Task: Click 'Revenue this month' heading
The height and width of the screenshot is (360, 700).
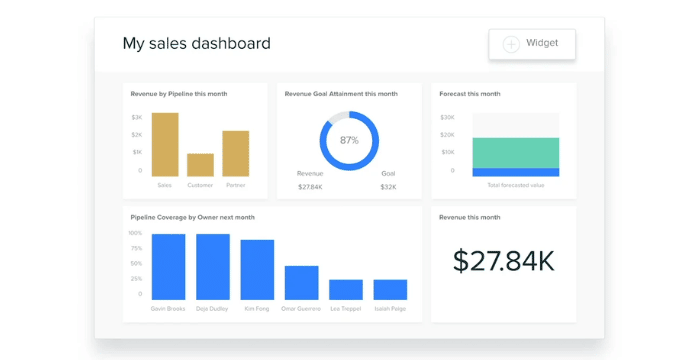Action: pyautogui.click(x=470, y=218)
